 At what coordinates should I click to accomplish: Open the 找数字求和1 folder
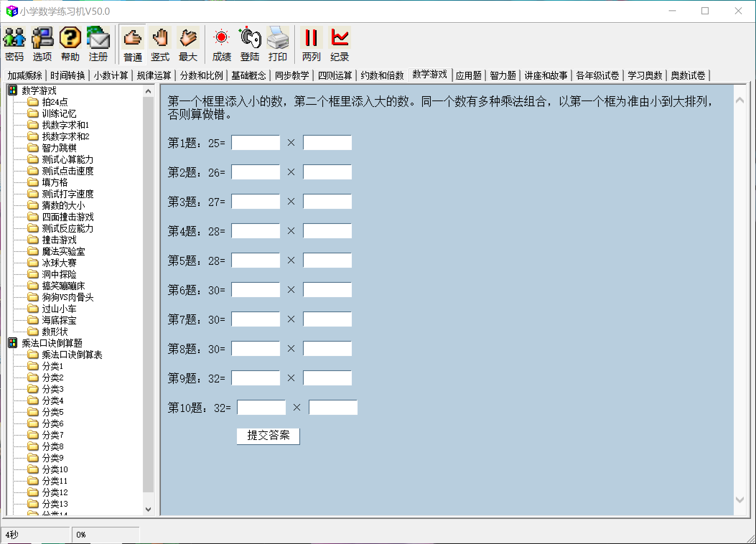pos(65,125)
